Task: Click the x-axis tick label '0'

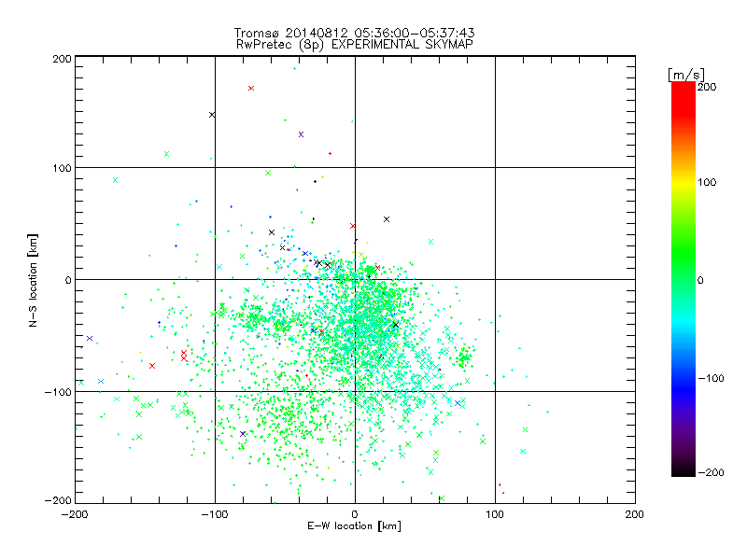Action: click(355, 514)
